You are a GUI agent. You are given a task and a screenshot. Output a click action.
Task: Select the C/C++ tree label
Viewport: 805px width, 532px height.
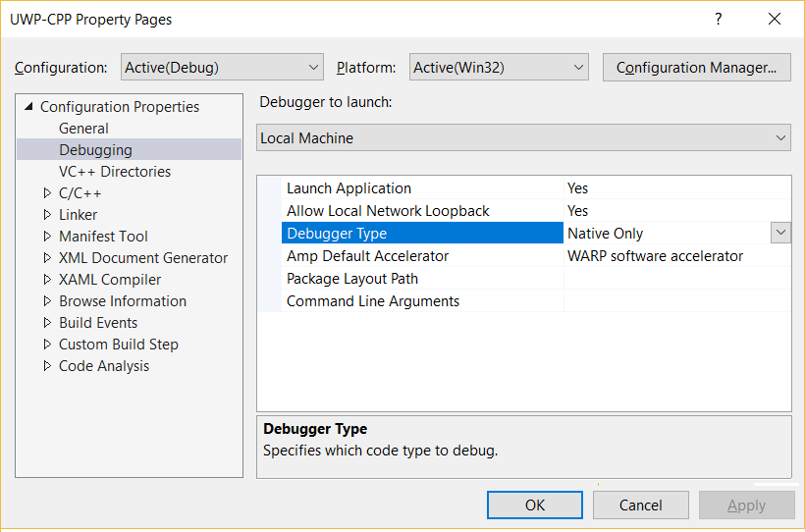click(x=80, y=193)
